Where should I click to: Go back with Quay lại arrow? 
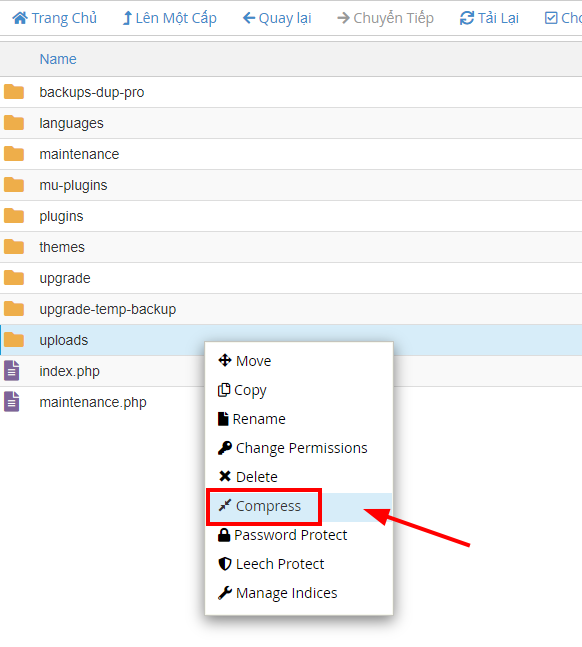[x=249, y=18]
